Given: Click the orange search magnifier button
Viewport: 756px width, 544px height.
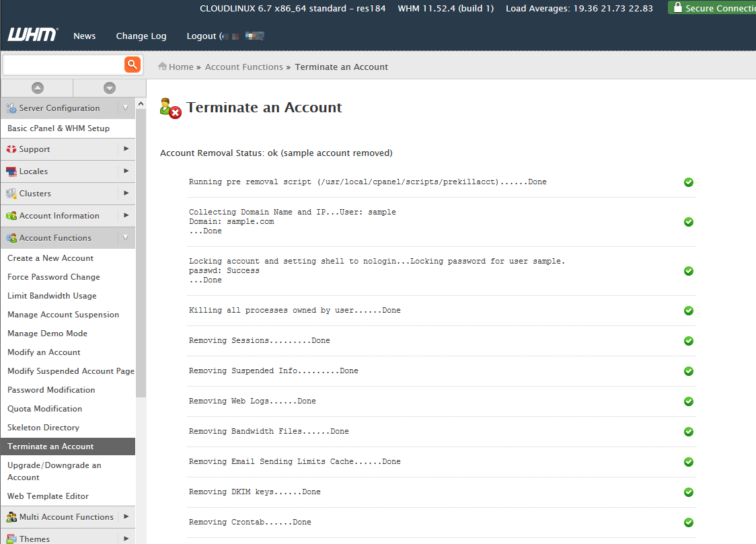Looking at the screenshot, I should point(132,64).
